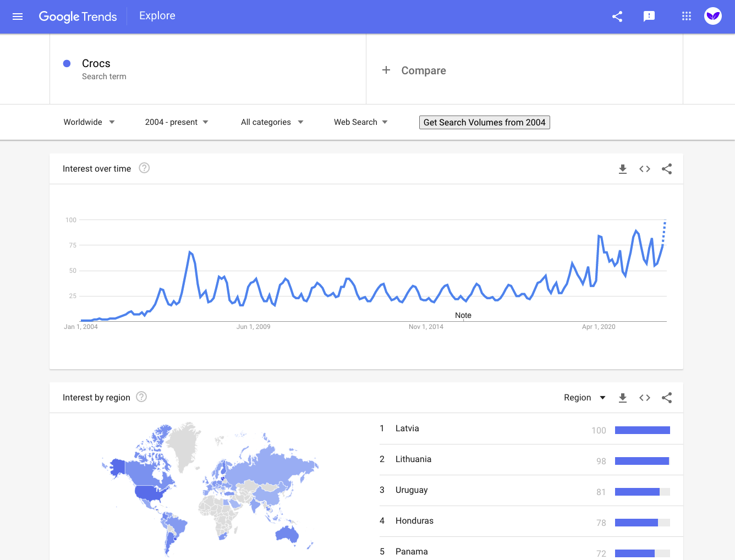
Task: Send feedback using the feedback icon
Action: pyautogui.click(x=649, y=17)
